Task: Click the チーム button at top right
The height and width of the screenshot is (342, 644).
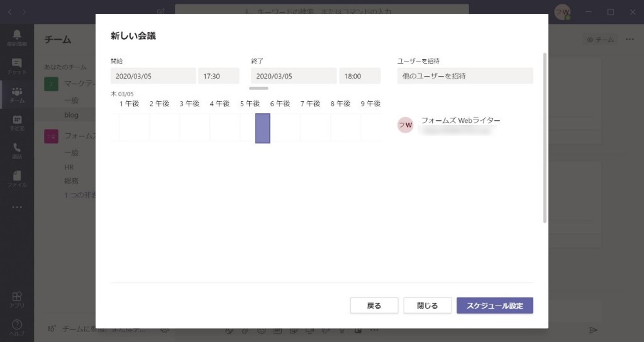Action: click(600, 39)
